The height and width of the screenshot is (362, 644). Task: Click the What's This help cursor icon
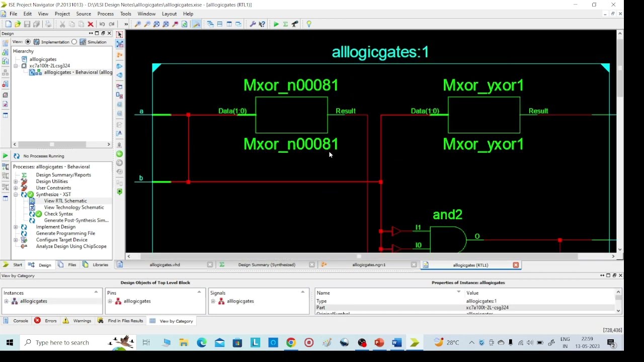click(262, 24)
